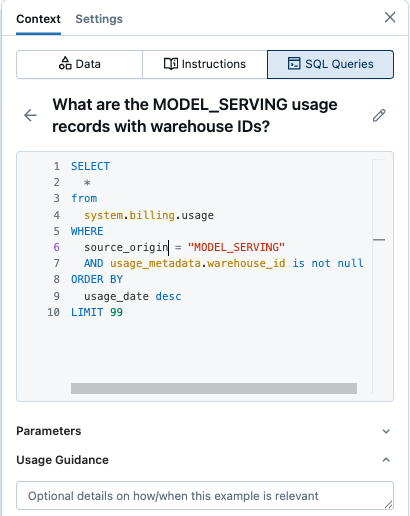Click the query title heading text

(195, 115)
